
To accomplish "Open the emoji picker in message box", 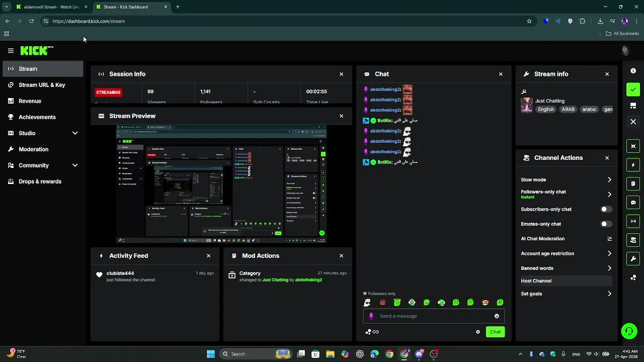I will (x=497, y=316).
